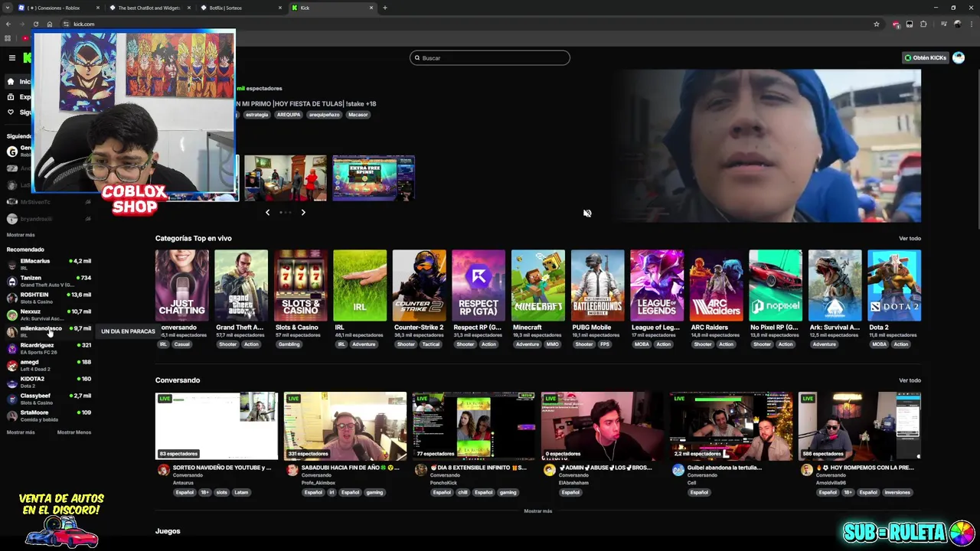Open the Chrome extensions puzzle icon
The height and width of the screenshot is (551, 980).
click(x=923, y=24)
